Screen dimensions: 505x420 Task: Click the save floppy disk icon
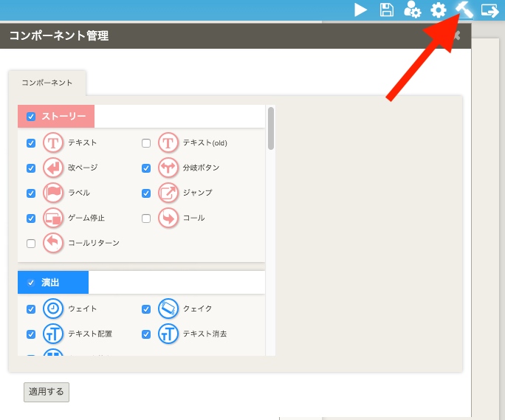[x=386, y=10]
